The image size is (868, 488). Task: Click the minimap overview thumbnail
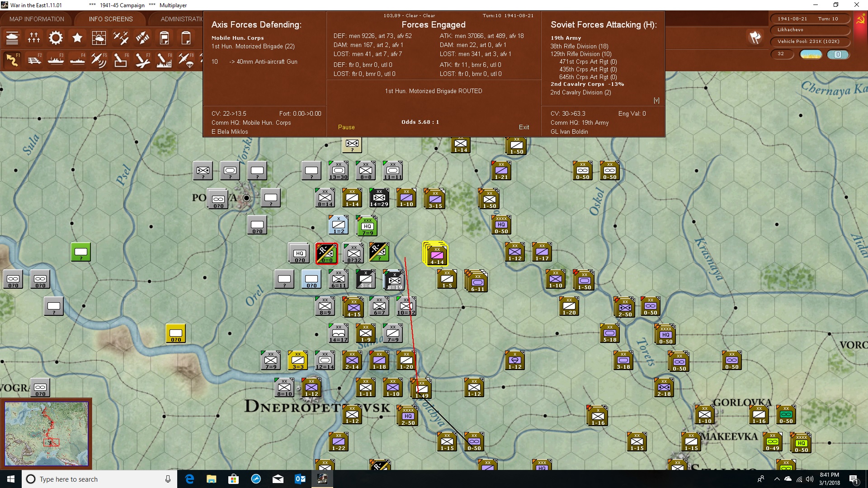tap(46, 434)
